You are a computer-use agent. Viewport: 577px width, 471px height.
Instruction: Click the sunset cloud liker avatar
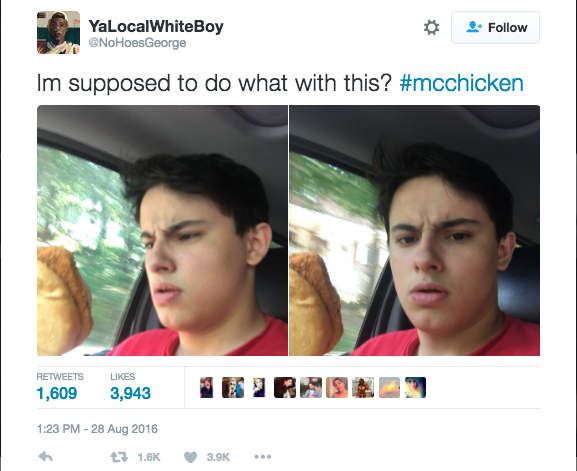389,387
